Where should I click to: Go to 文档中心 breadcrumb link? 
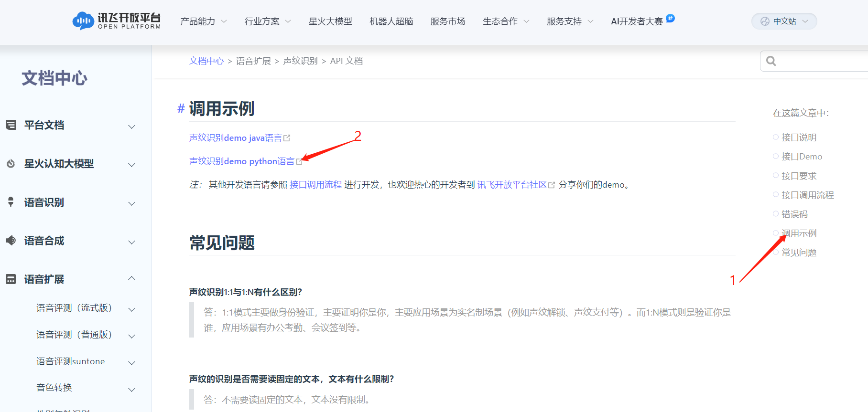[206, 61]
